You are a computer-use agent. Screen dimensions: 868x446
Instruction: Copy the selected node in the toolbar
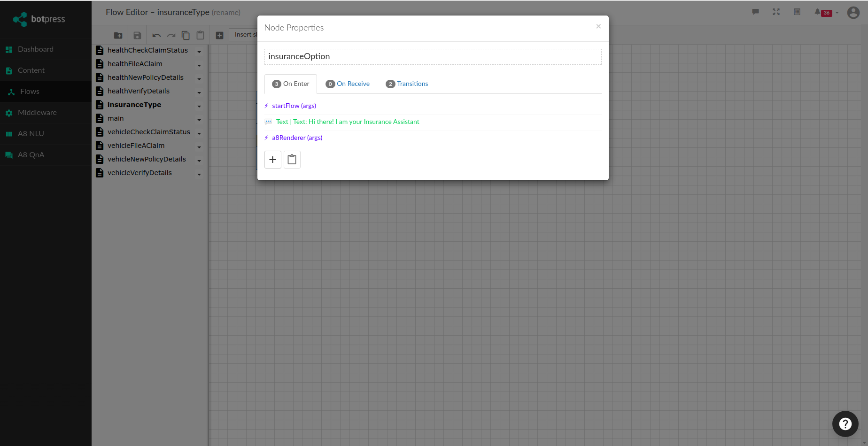coord(186,35)
